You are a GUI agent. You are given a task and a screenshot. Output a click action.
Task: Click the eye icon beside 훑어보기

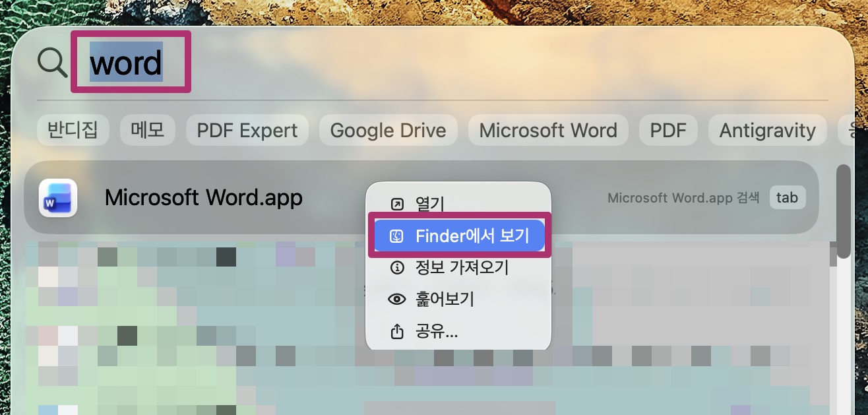click(396, 300)
